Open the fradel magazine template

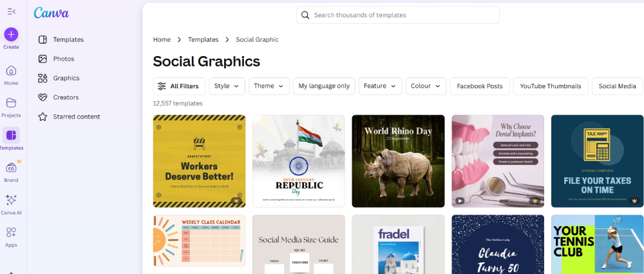tap(399, 244)
